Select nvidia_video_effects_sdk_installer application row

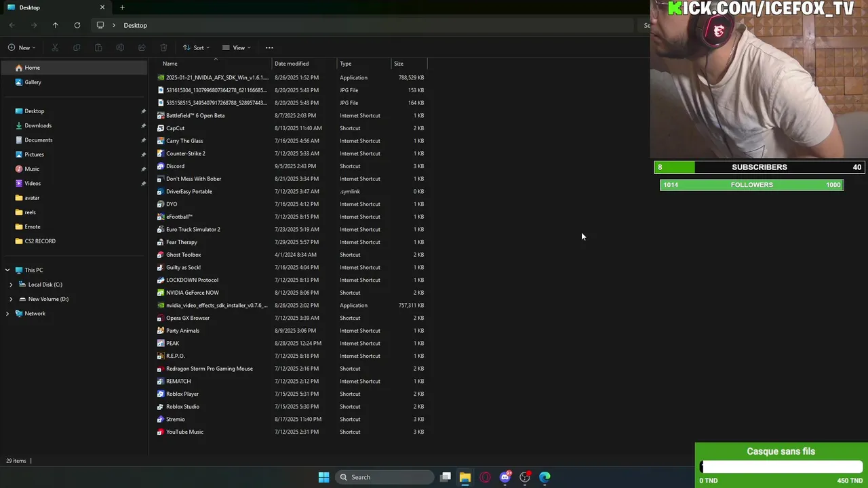[x=290, y=305]
